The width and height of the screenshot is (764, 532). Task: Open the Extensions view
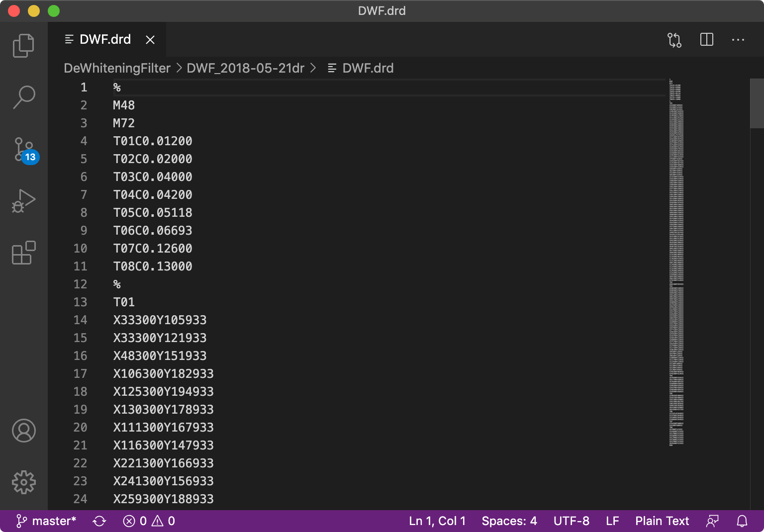tap(23, 253)
